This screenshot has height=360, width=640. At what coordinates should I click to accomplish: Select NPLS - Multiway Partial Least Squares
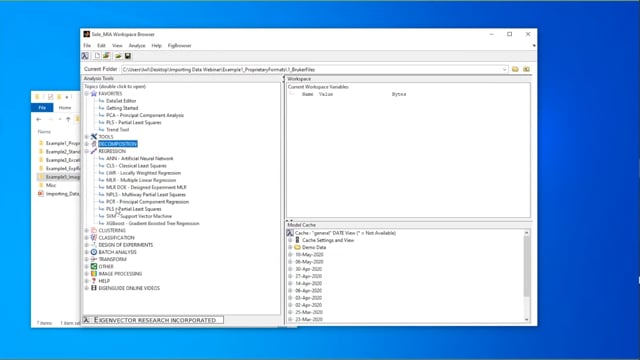tap(146, 194)
